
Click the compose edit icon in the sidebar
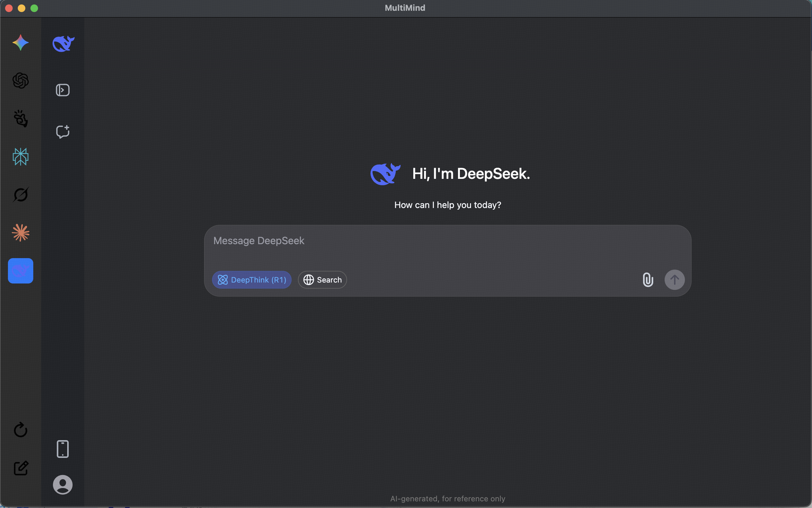point(21,468)
